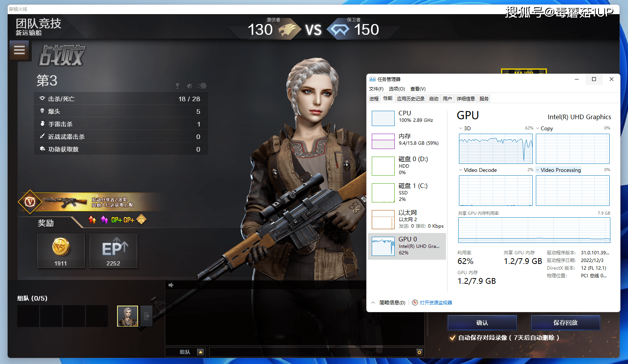Click the red-orange up-arrow bonus icon
This screenshot has height=364, width=628.
tap(92, 220)
